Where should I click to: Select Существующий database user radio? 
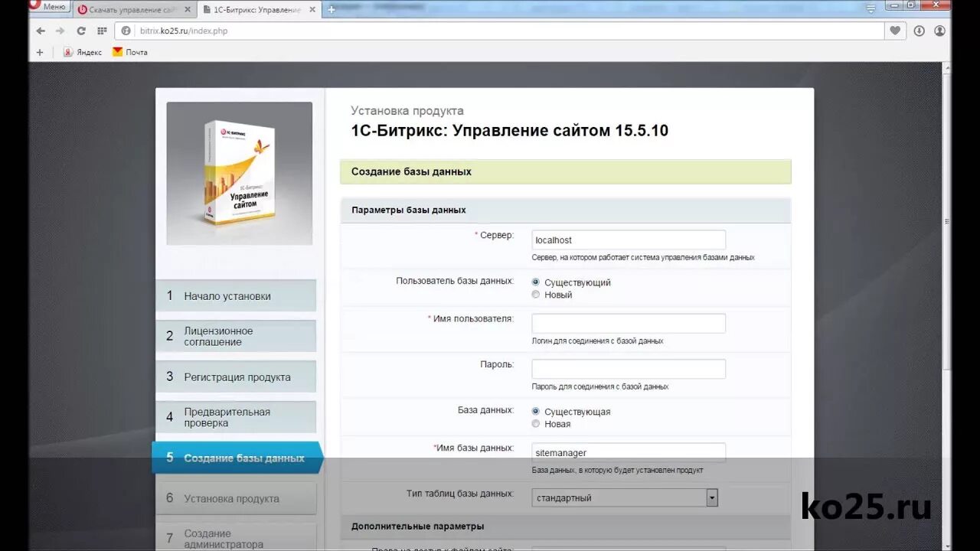click(536, 282)
